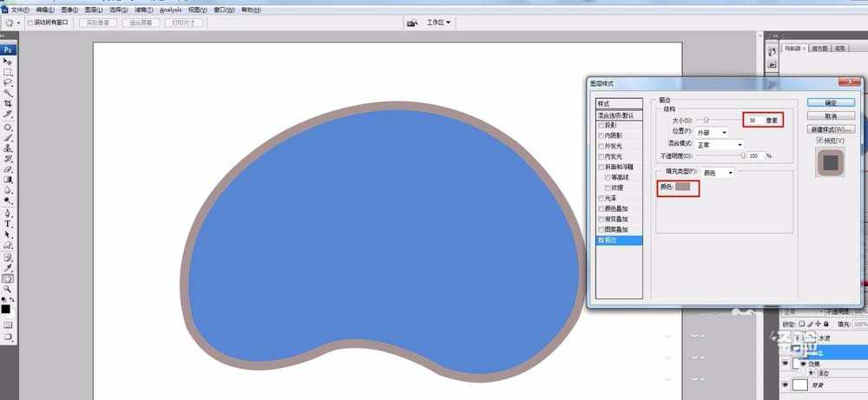Screen dimensions: 868x400
Task: Click the black foreground color swatch
Action: point(5,308)
